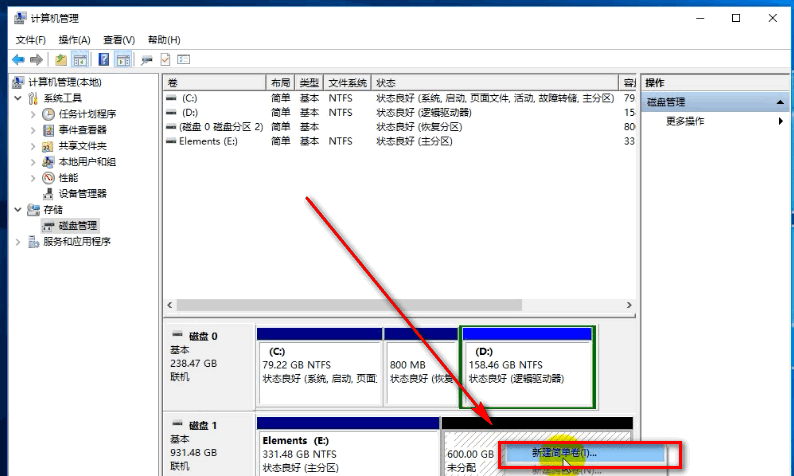Toggle the show/hide console tree icon
794x476 pixels.
point(80,60)
